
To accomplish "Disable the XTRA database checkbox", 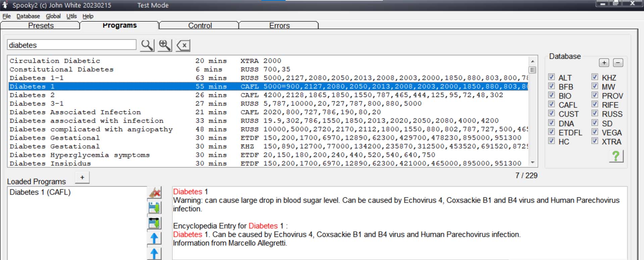I will tap(595, 141).
